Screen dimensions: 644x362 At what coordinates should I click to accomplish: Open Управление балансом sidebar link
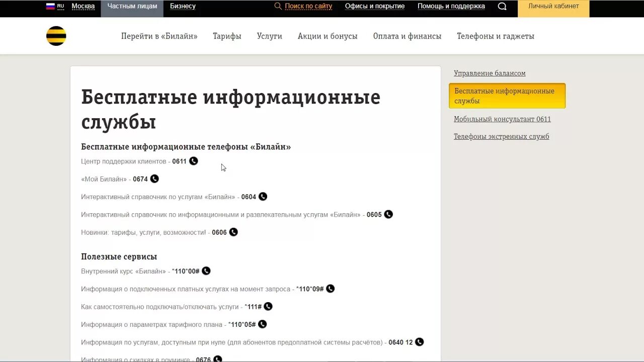(x=490, y=73)
